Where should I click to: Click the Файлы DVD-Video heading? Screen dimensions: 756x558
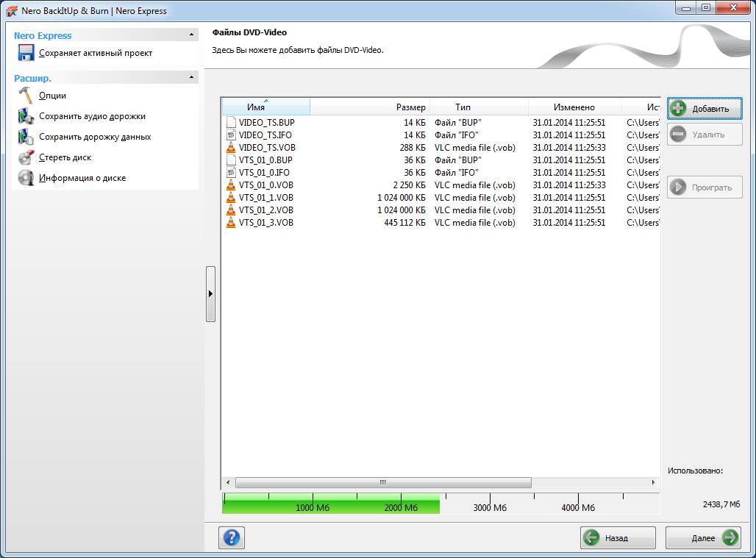(249, 32)
